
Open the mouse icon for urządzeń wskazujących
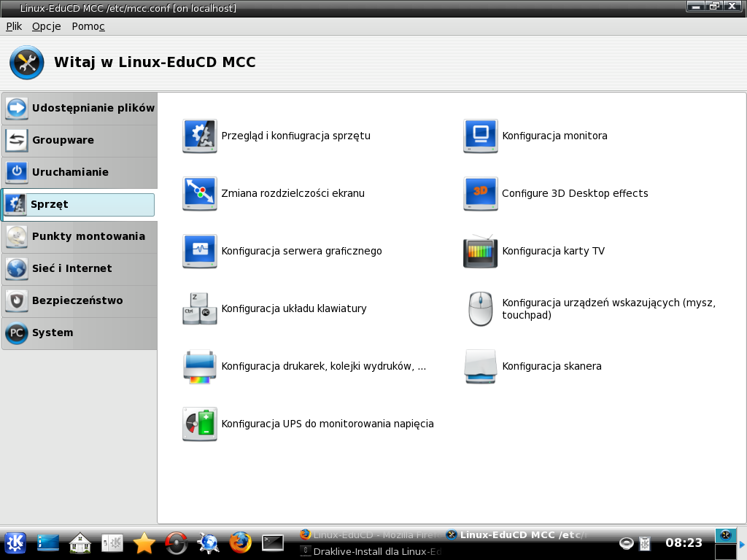[x=480, y=308]
